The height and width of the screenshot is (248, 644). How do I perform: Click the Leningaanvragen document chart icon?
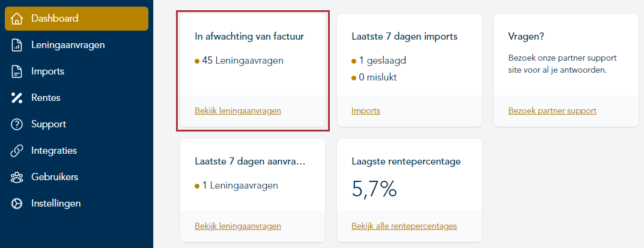(x=17, y=45)
